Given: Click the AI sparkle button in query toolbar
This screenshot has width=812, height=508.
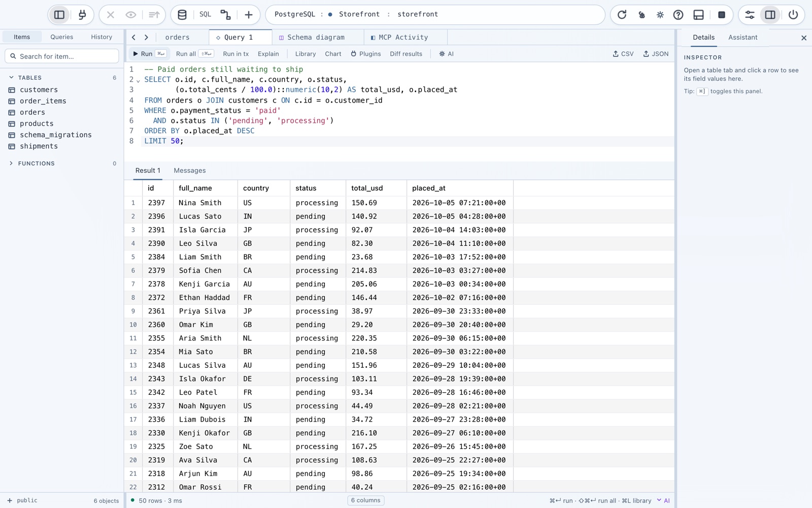Looking at the screenshot, I should pos(446,54).
